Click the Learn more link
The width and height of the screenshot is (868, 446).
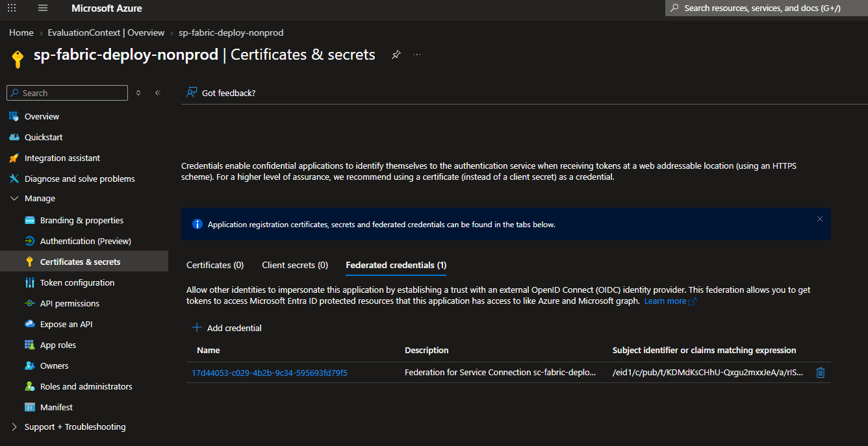[665, 301]
